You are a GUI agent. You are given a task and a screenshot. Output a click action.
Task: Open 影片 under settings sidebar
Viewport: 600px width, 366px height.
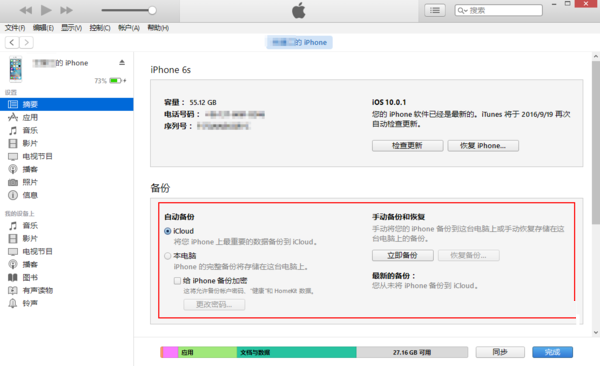(67, 143)
